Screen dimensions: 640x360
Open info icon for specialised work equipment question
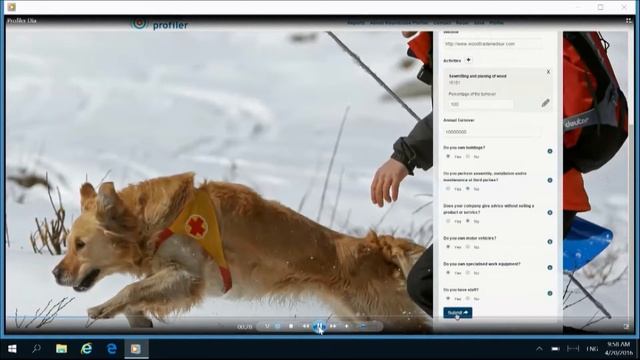pos(550,267)
